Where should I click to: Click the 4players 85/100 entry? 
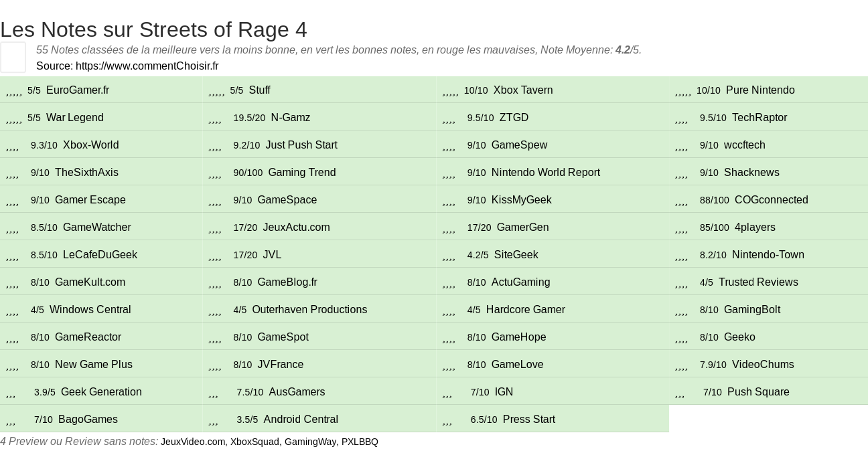click(769, 227)
